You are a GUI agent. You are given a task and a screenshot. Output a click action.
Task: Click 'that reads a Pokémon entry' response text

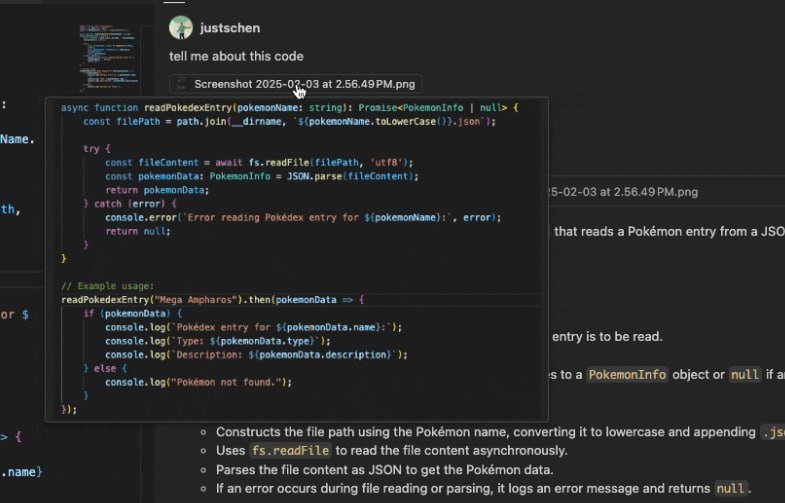coord(669,232)
